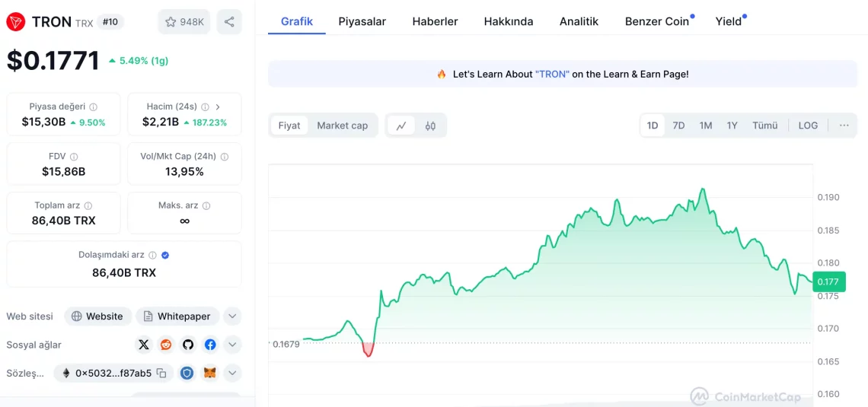Set chart range to 7D
Screen dimensions: 868x407
pos(678,126)
